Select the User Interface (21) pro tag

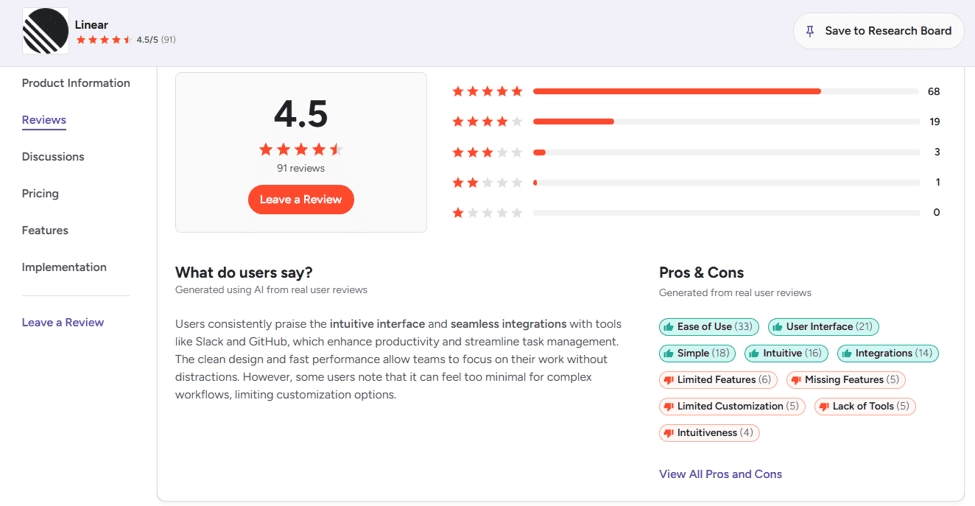click(x=823, y=327)
